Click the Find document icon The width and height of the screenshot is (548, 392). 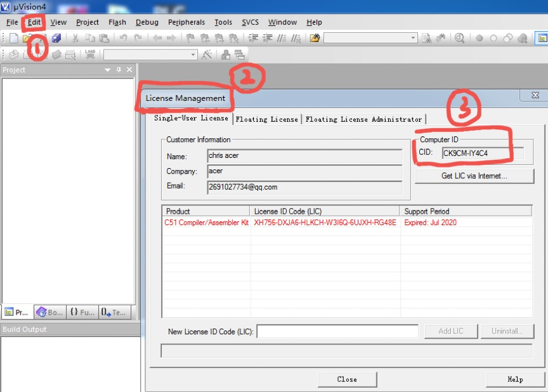pyautogui.click(x=426, y=38)
